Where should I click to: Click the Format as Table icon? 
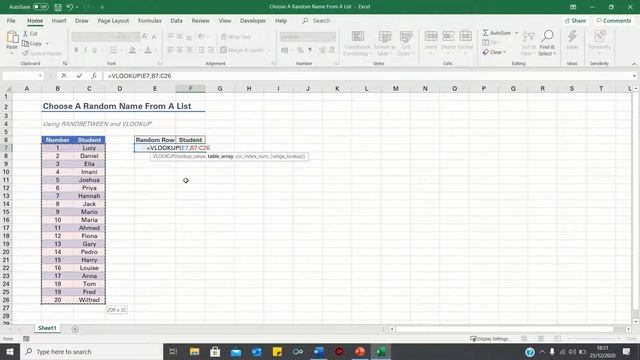[x=384, y=37]
